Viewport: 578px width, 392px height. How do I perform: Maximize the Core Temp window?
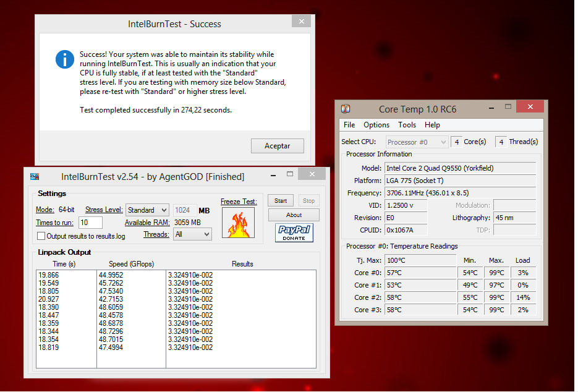pyautogui.click(x=508, y=106)
